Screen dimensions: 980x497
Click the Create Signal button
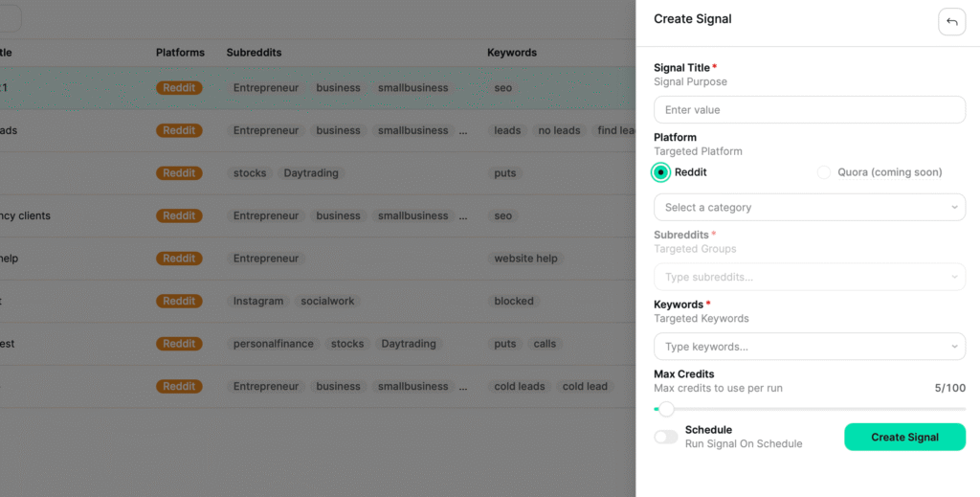[x=904, y=438]
